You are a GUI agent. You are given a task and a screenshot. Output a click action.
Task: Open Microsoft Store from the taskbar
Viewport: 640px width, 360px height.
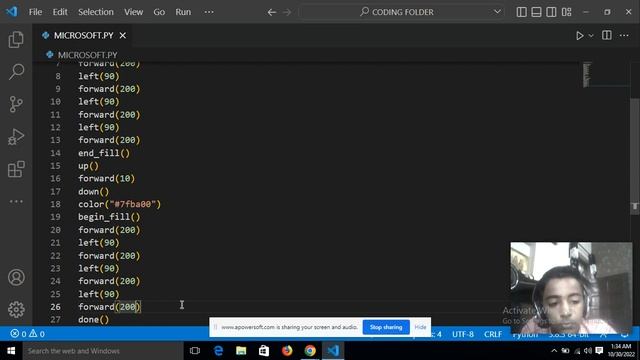coord(264,351)
